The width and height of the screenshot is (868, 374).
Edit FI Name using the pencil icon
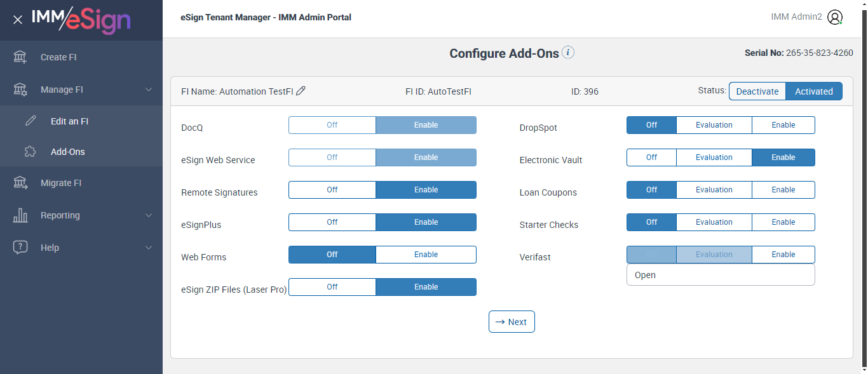point(301,91)
